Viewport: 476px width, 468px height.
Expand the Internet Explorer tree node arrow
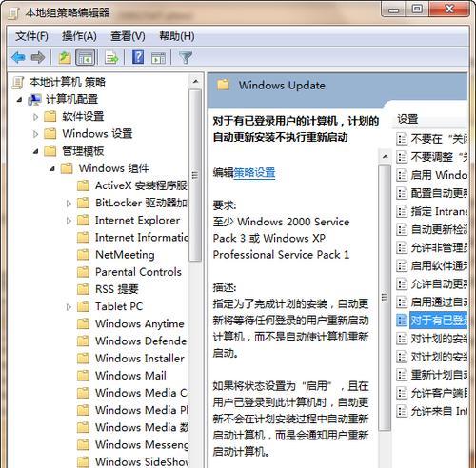(69, 221)
